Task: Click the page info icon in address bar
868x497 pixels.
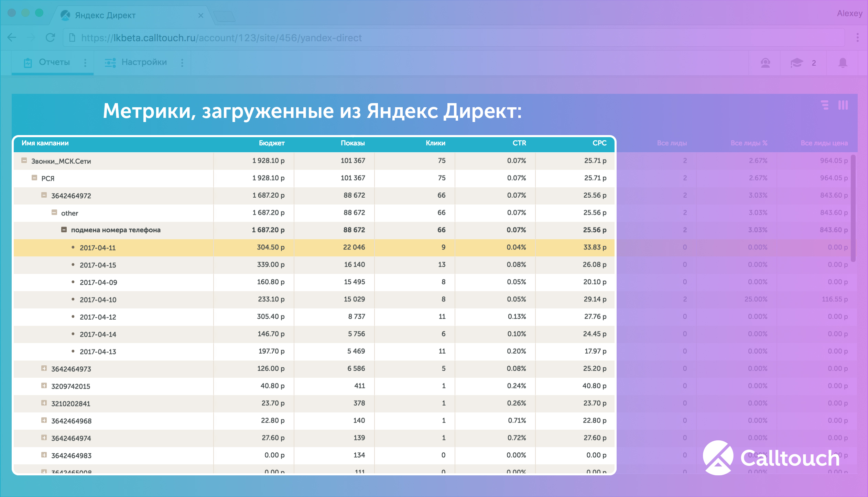Action: point(72,37)
